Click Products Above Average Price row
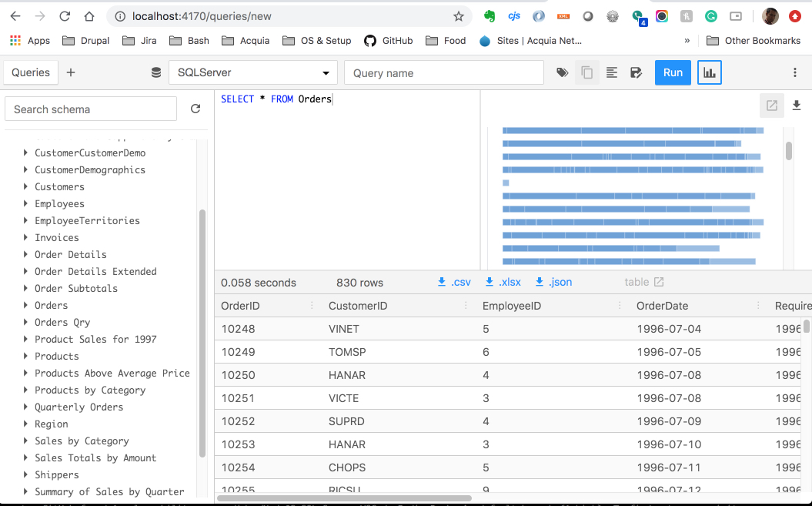812x506 pixels. [x=112, y=374]
